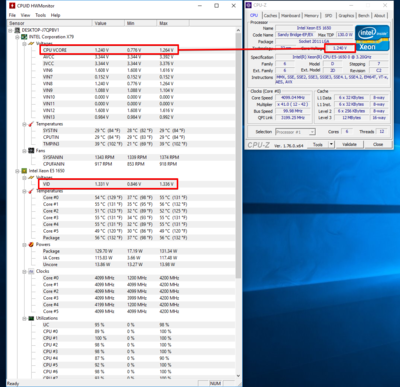Switch to the Memory tab in CPU-Z
The width and height of the screenshot is (400, 387).
pyautogui.click(x=311, y=15)
